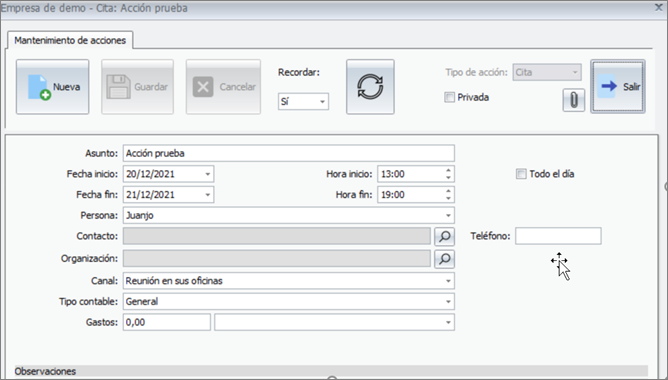Click the disabled Guardar save button

(137, 87)
